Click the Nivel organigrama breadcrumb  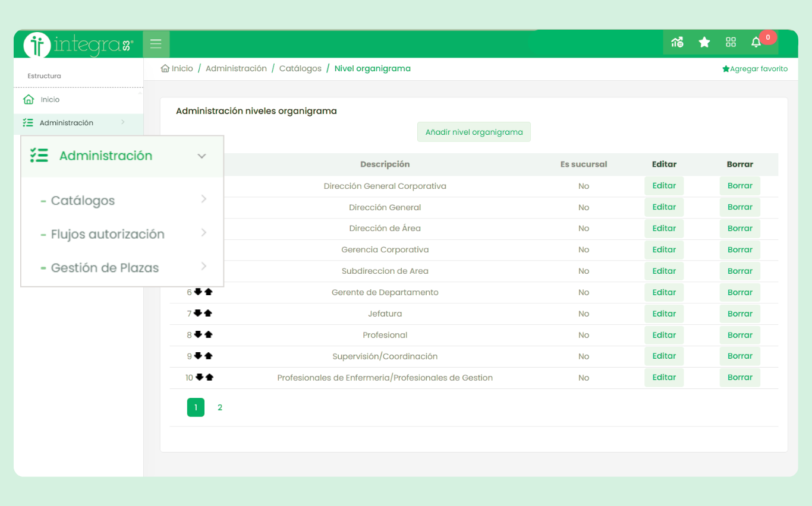(373, 68)
